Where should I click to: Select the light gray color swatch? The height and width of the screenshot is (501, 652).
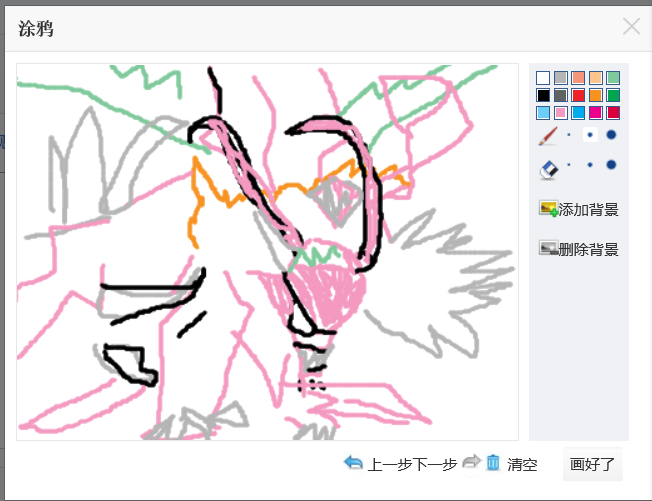point(561,78)
